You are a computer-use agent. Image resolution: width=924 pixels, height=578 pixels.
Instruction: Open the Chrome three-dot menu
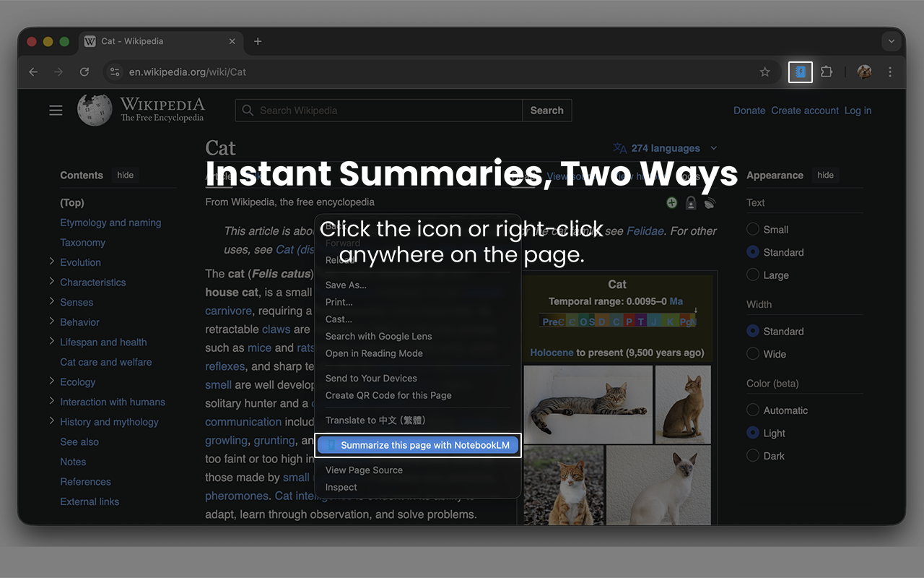[x=890, y=72]
